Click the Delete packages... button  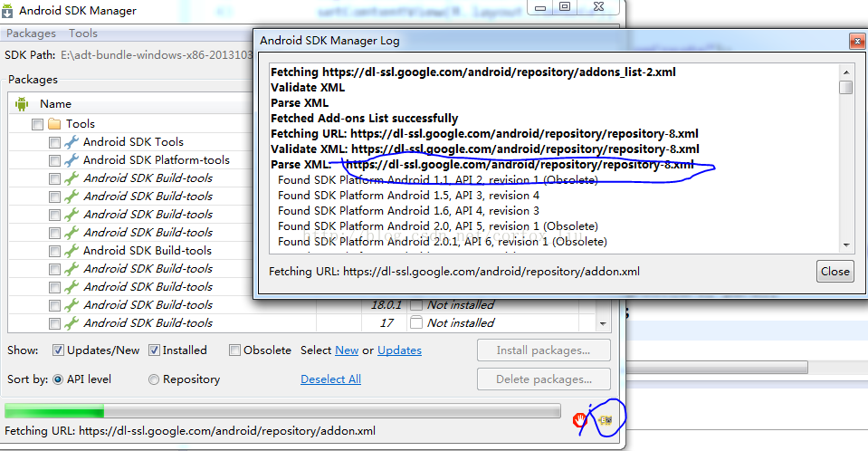[544, 379]
